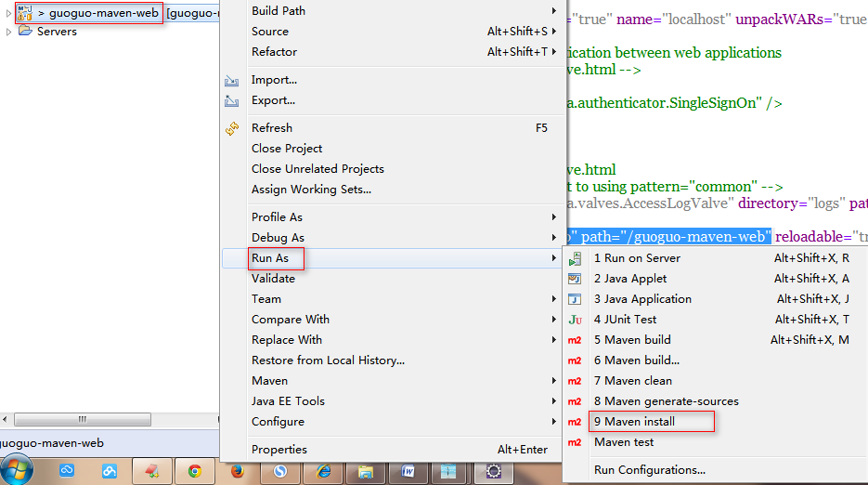Viewport: 868px width, 485px height.
Task: Click the m2 icon beside Maven install
Action: pyautogui.click(x=575, y=423)
